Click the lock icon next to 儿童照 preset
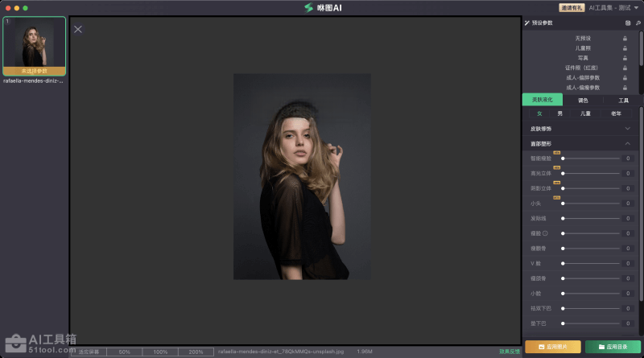 pos(625,48)
